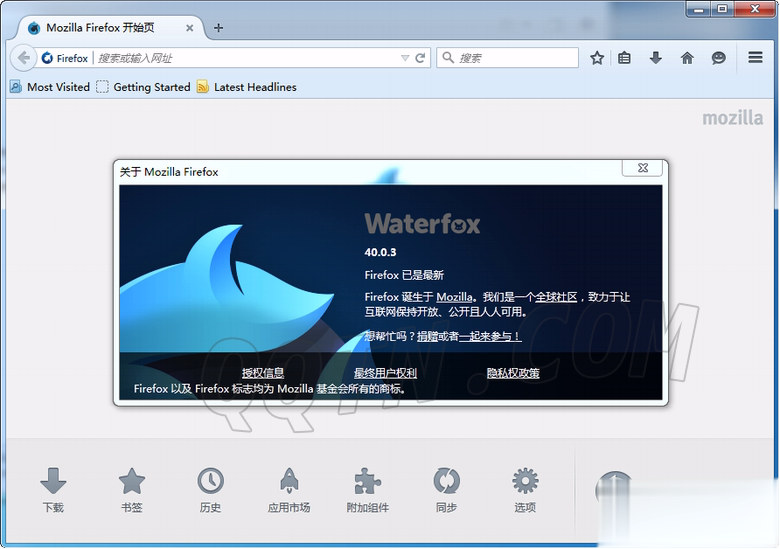Open the 全球社区 link
The width and height of the screenshot is (780, 549).
pyautogui.click(x=556, y=297)
